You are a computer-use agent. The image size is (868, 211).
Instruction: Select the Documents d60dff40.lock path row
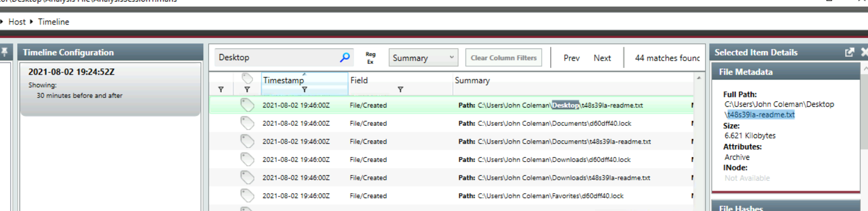coord(452,123)
